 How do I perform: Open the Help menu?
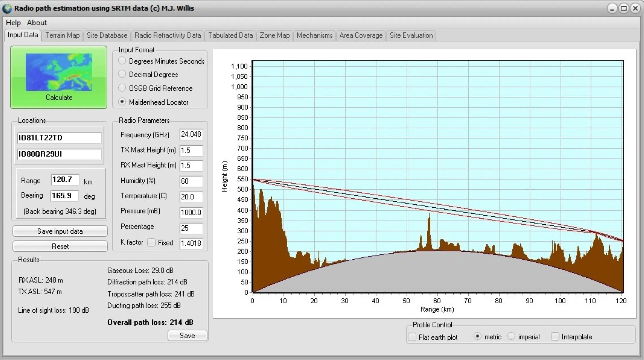13,23
